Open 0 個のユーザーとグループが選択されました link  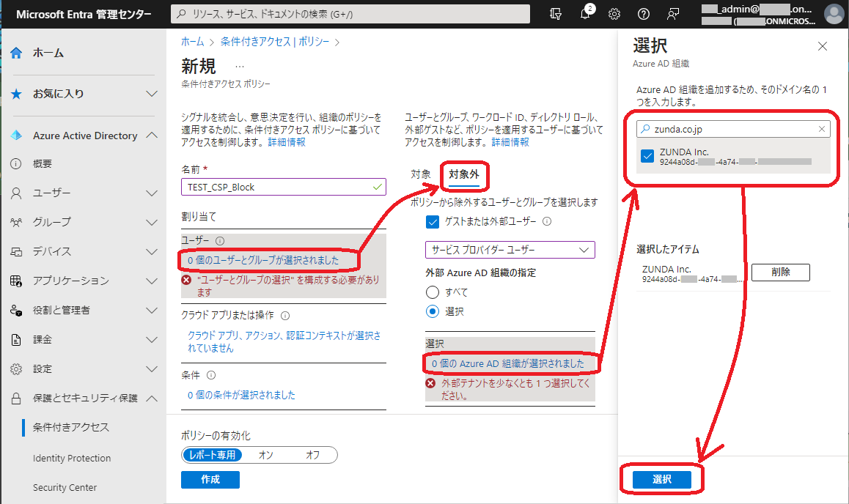(263, 260)
